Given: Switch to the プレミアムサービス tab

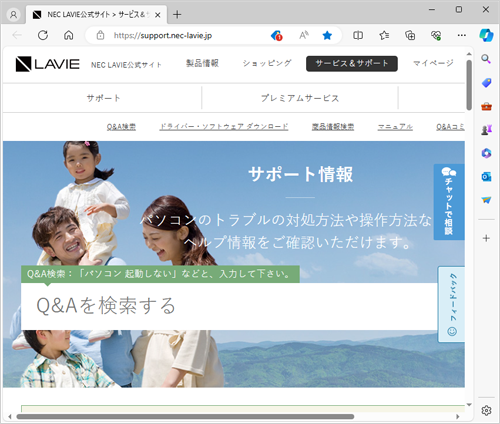Looking at the screenshot, I should pyautogui.click(x=300, y=98).
